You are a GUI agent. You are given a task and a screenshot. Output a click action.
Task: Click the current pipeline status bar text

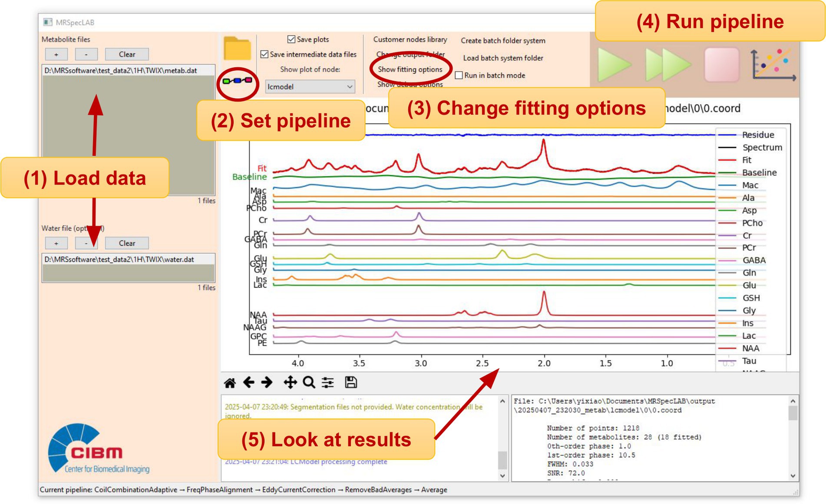pyautogui.click(x=243, y=490)
